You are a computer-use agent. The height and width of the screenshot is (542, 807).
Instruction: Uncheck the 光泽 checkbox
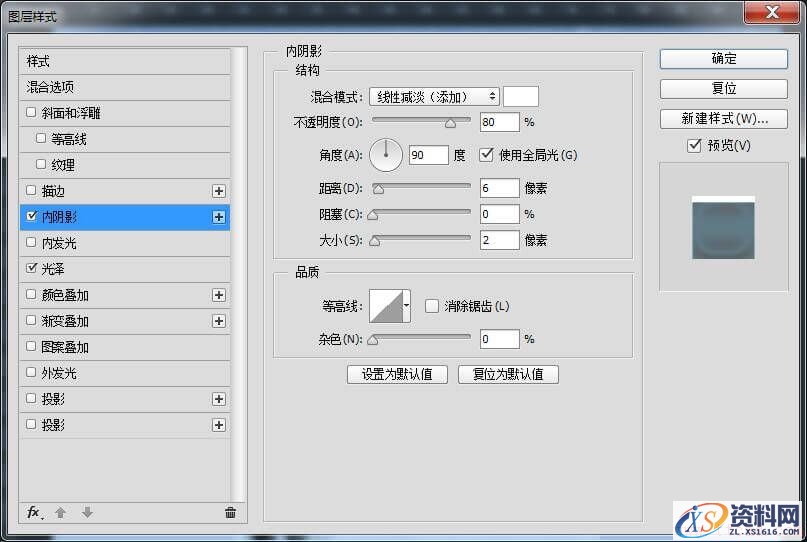tap(31, 268)
